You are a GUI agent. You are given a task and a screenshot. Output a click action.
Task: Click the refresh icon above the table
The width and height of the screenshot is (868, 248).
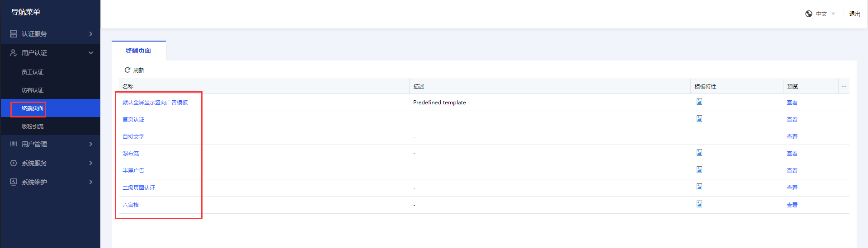pyautogui.click(x=127, y=70)
